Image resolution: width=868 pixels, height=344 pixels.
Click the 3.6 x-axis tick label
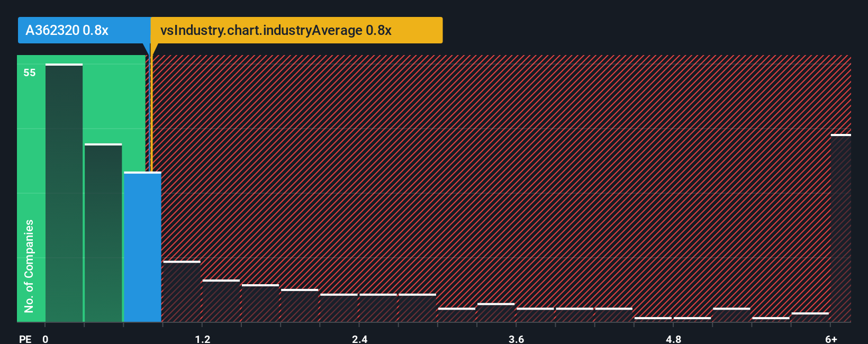pos(517,339)
